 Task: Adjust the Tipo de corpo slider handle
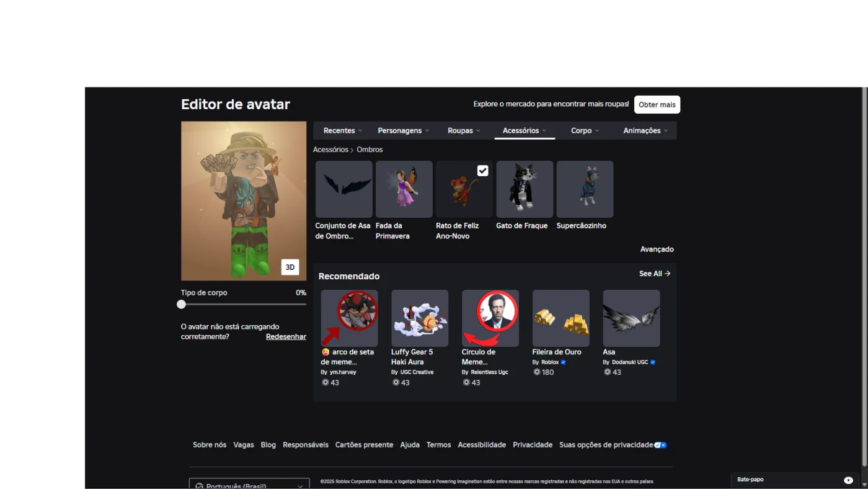click(181, 304)
